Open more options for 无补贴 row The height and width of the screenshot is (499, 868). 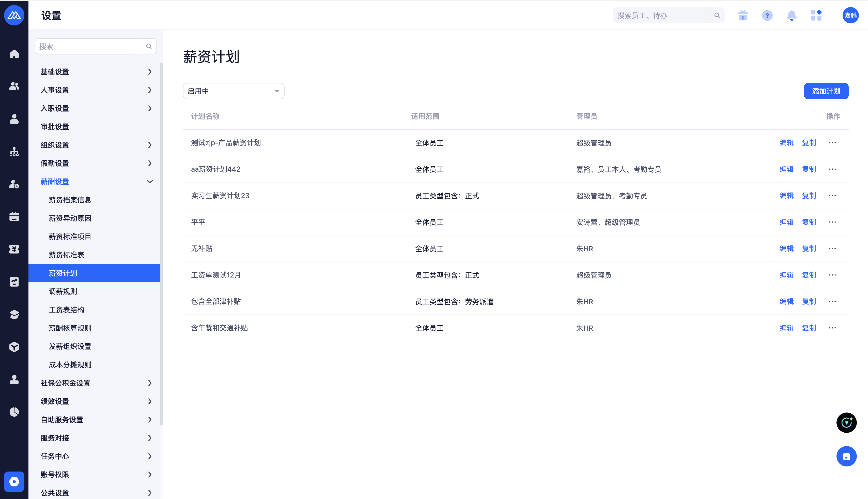coord(832,248)
